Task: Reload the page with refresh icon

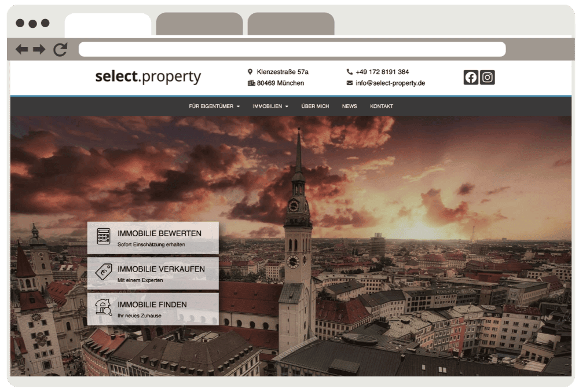Action: (60, 49)
